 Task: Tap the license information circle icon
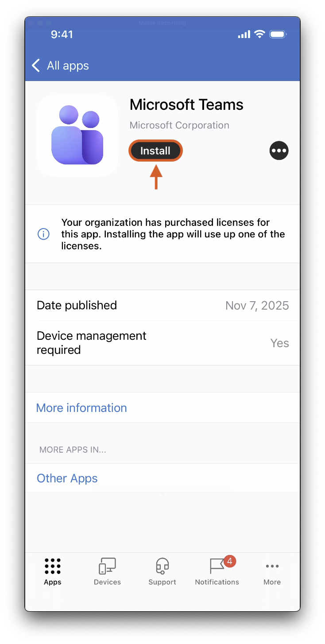pyautogui.click(x=43, y=234)
